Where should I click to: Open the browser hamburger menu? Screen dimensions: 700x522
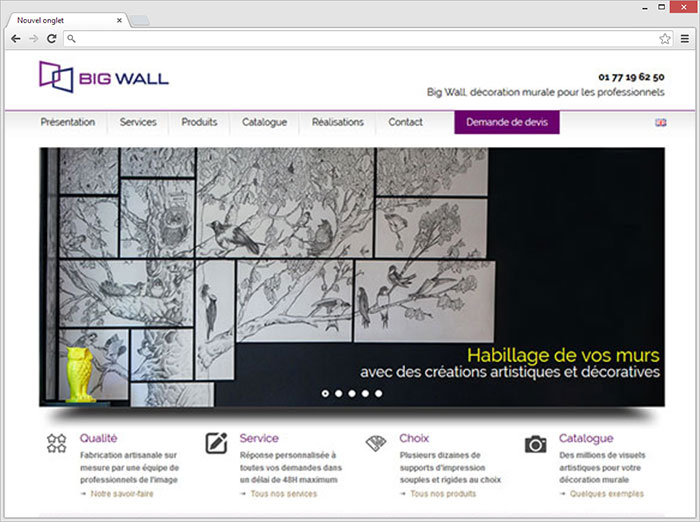(684, 39)
